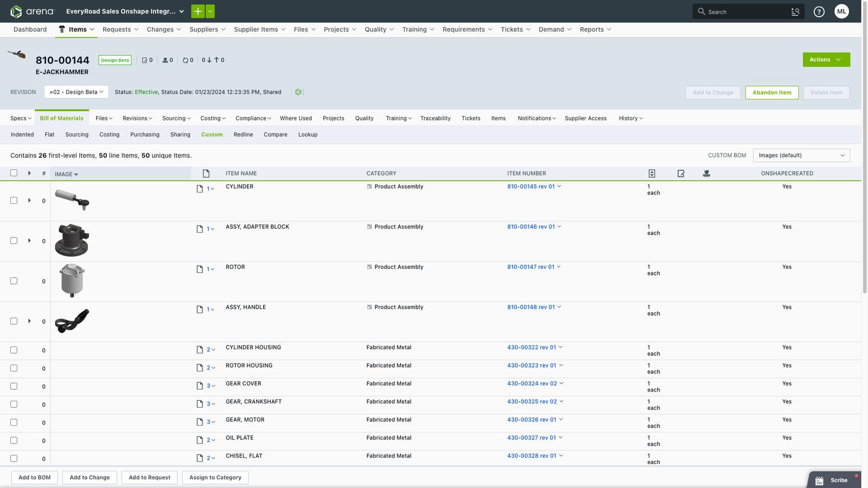Click the Abandon Item button
The height and width of the screenshot is (488, 868).
click(x=771, y=92)
